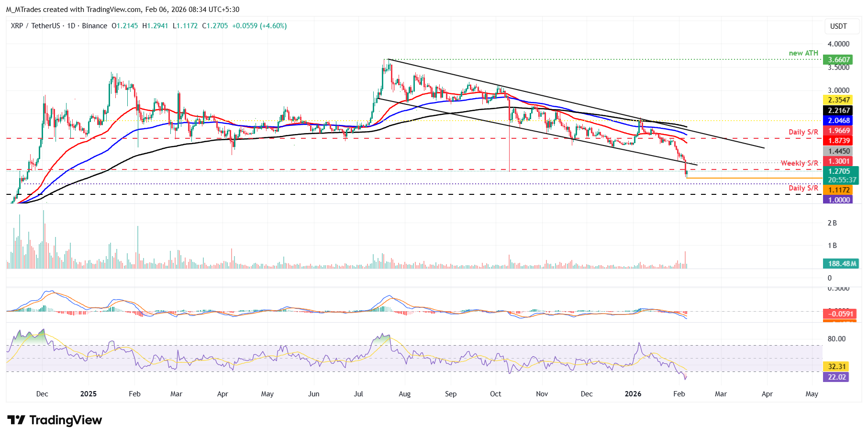Select the red -0.0591 MACD value label
868x438 pixels.
click(839, 314)
